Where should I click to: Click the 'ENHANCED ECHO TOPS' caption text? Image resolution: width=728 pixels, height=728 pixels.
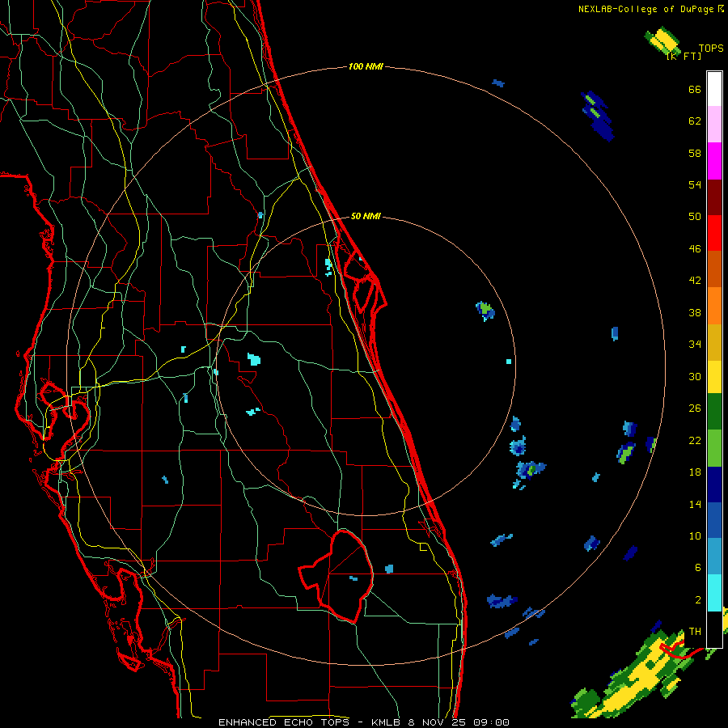pyautogui.click(x=284, y=722)
